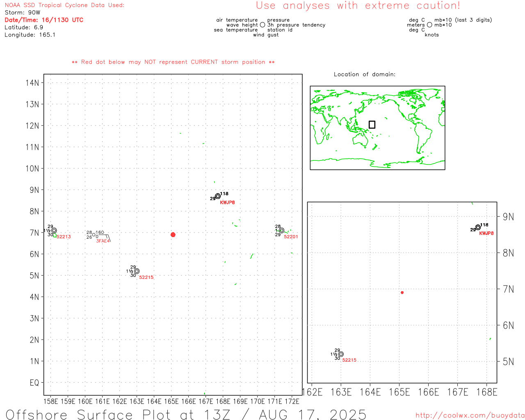Image resolution: width=525 pixels, height=420 pixels.
Task: Click red label 52215 on main map
Action: click(x=146, y=278)
